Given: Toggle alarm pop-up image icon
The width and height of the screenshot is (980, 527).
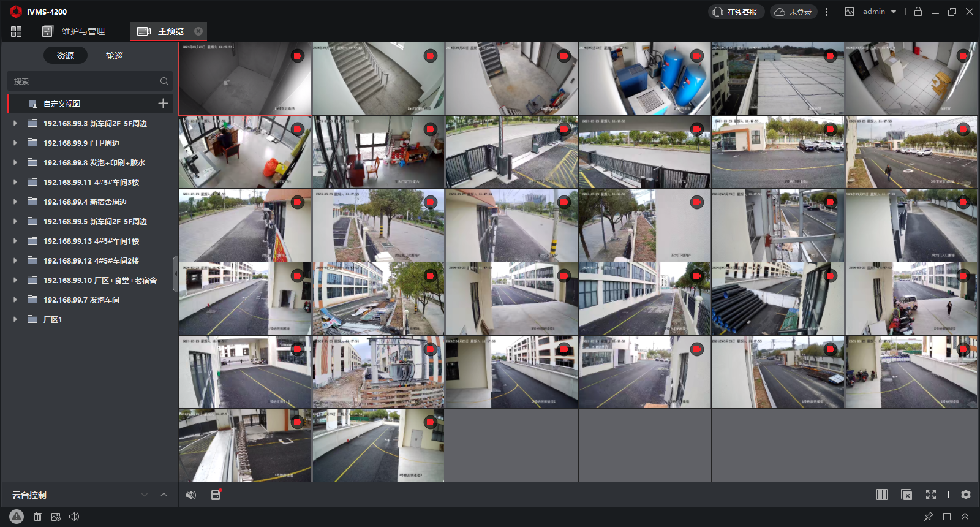Looking at the screenshot, I should click(56, 517).
